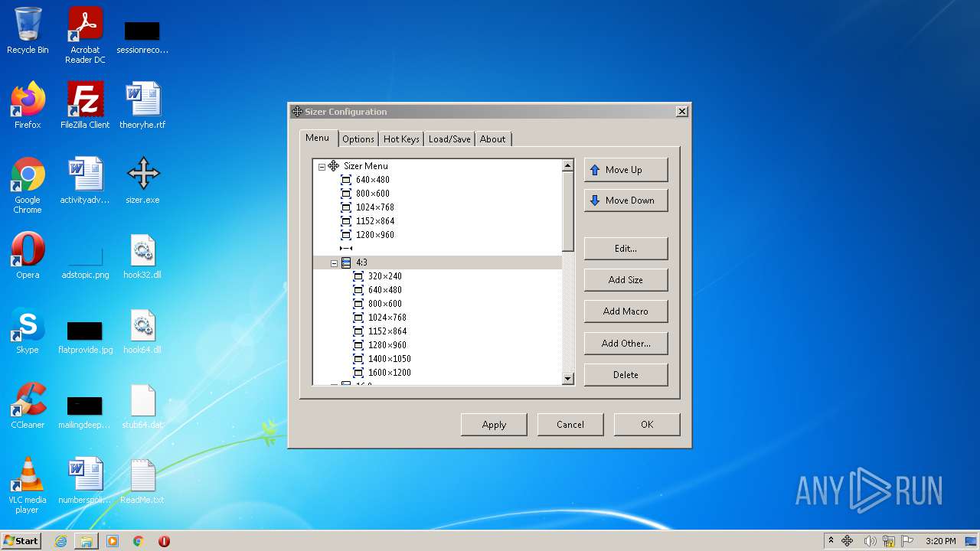Launch CCleaner desktop shortcut
The height and width of the screenshot is (551, 980).
click(28, 406)
